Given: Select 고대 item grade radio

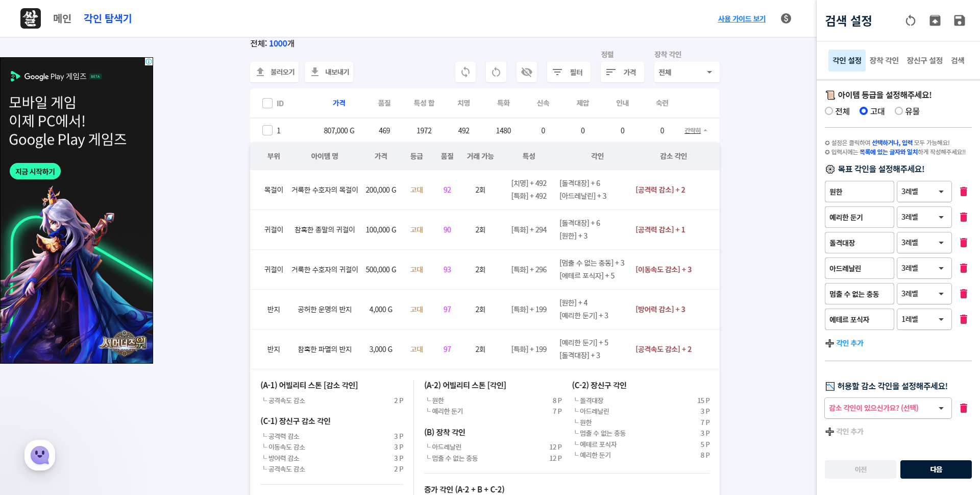Looking at the screenshot, I should click(x=864, y=111).
